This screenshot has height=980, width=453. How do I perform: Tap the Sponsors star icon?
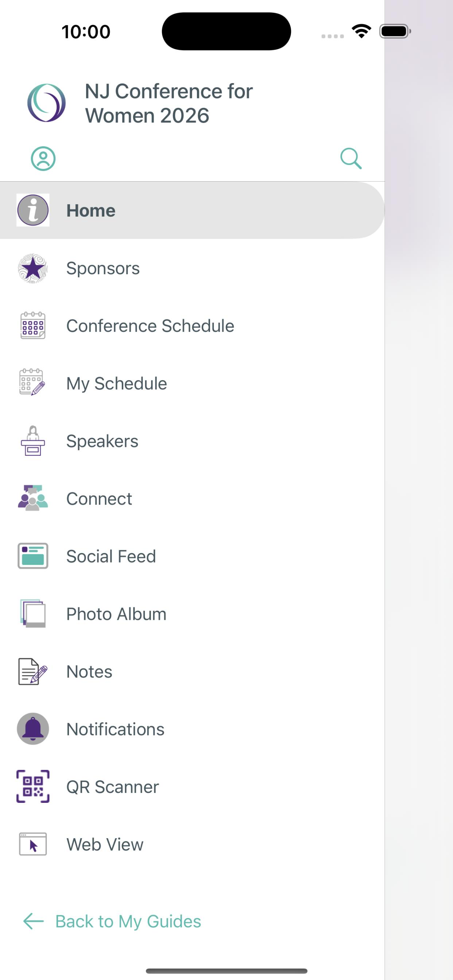33,268
